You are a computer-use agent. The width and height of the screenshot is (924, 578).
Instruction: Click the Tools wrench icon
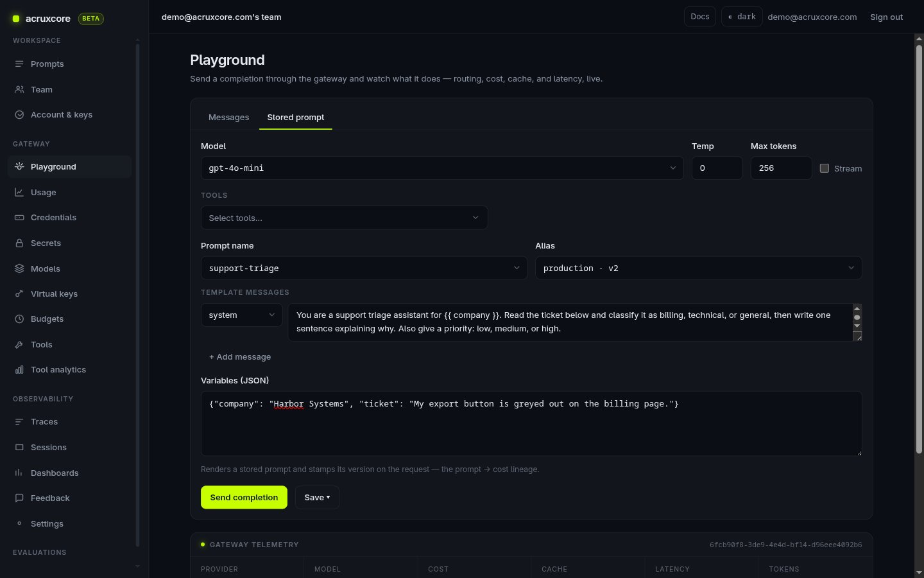19,344
